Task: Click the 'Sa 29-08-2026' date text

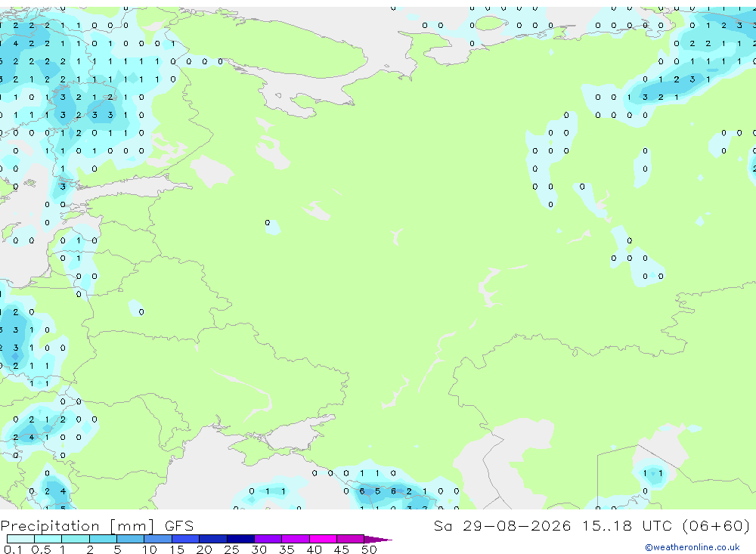Action: pos(502,525)
